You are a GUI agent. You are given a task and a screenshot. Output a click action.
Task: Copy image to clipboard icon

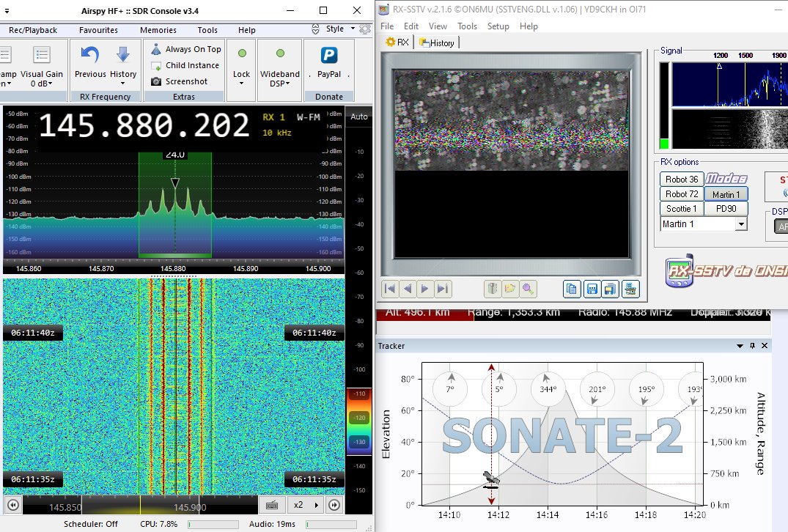(572, 289)
